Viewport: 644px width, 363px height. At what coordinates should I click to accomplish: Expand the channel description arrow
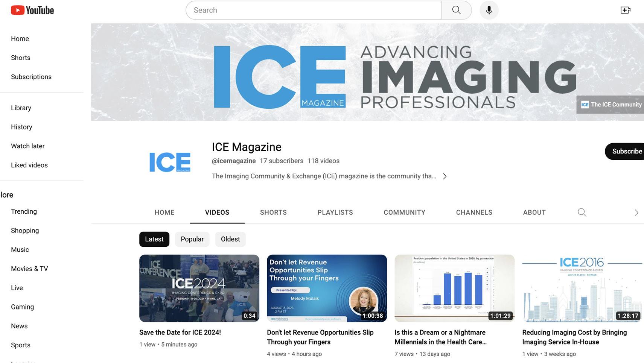[x=445, y=176]
